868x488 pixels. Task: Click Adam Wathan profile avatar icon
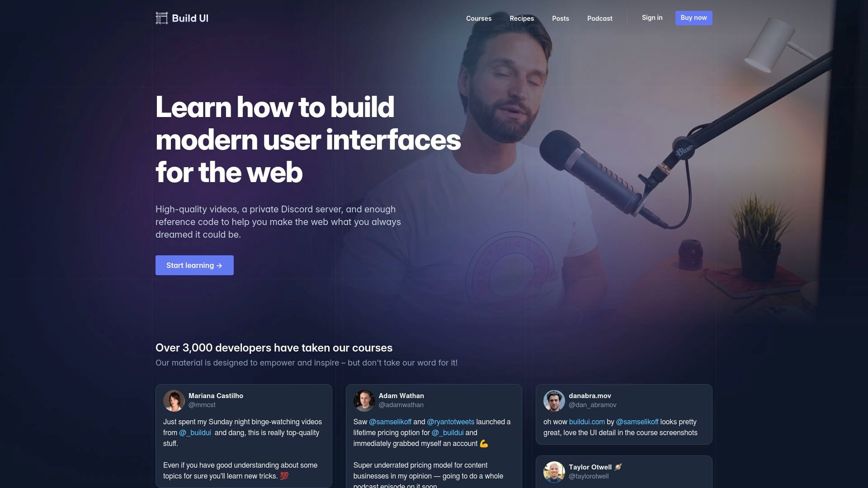point(363,400)
